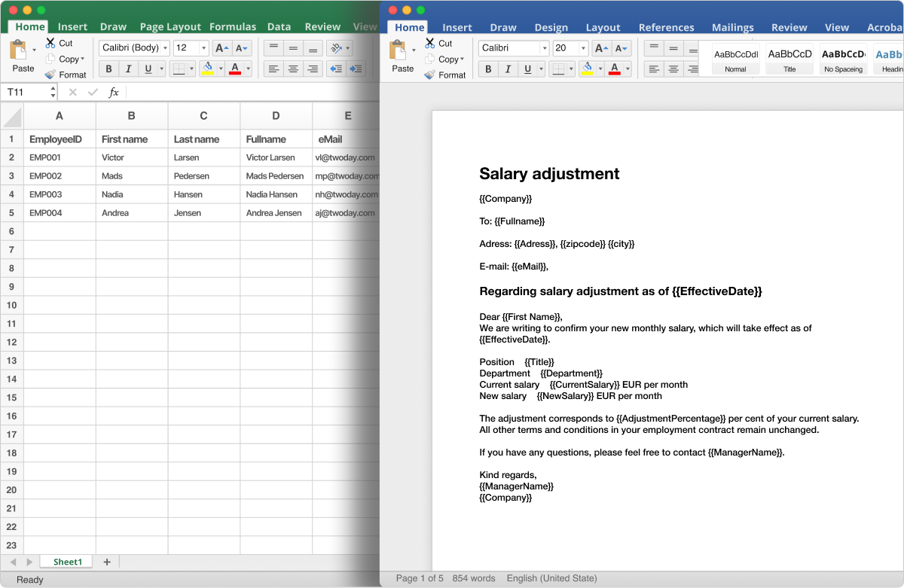
Task: Click the 854 words count in Word status bar
Action: coord(474,578)
